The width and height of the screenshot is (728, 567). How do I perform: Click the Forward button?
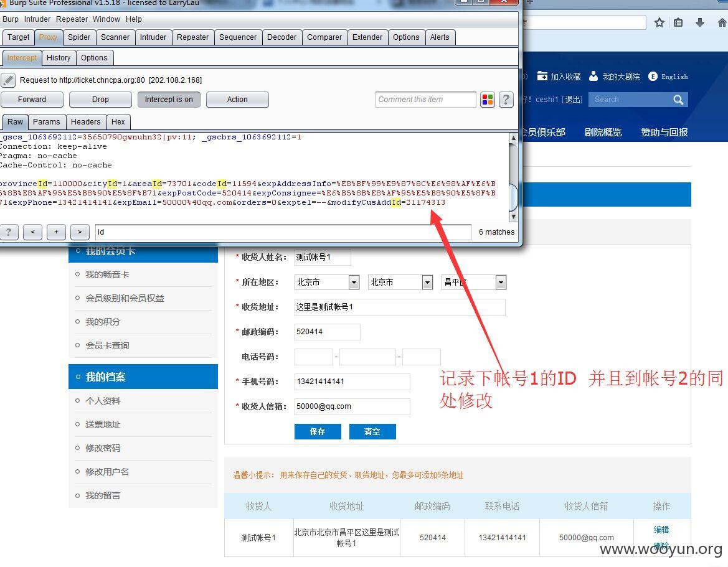pyautogui.click(x=32, y=100)
